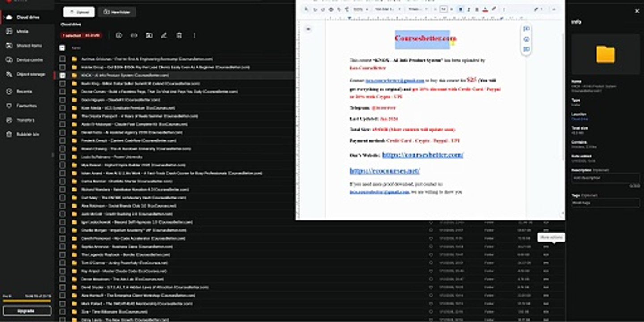This screenshot has height=322, width=644.
Task: Open the https://ecocourses.net/ link in document
Action: [385, 171]
